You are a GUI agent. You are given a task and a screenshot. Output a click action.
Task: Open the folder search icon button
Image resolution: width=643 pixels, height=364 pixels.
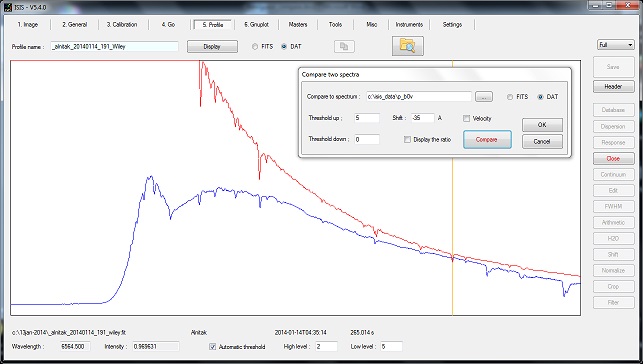coord(408,46)
